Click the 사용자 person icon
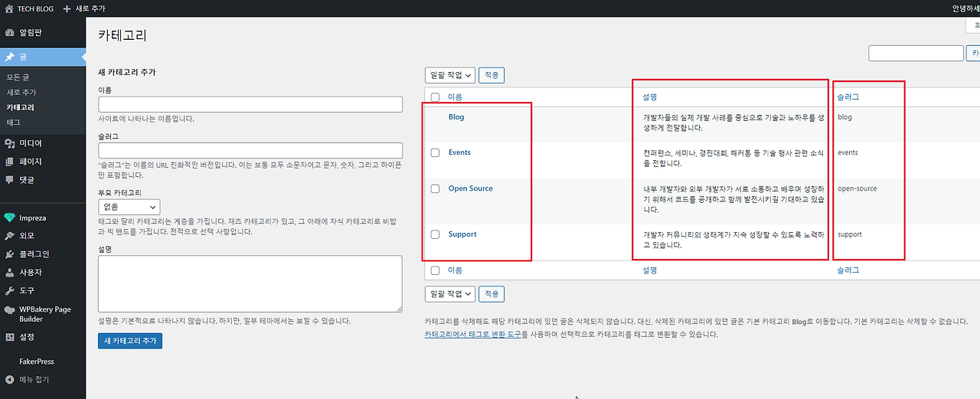Screen dimensions: 980x399 10,273
